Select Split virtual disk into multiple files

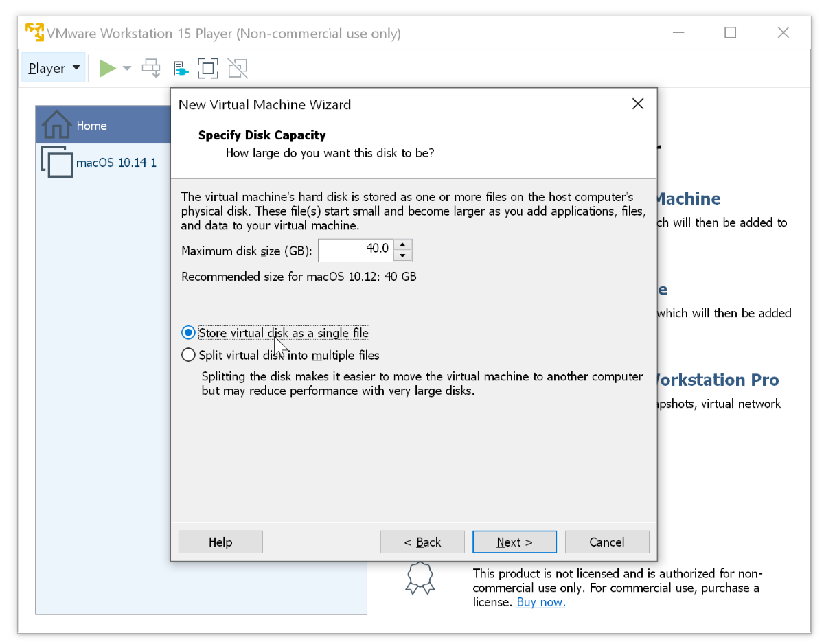[x=280, y=355]
